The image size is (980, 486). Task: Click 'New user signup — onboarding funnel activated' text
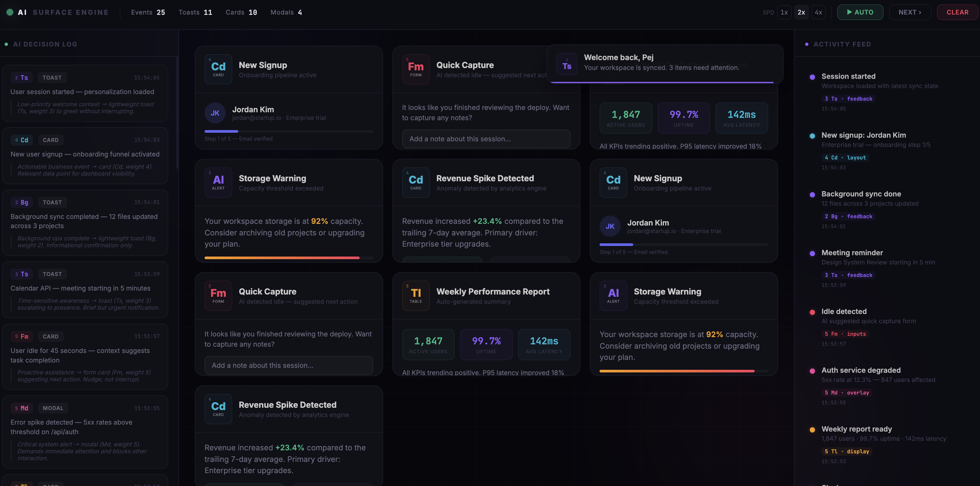point(85,154)
